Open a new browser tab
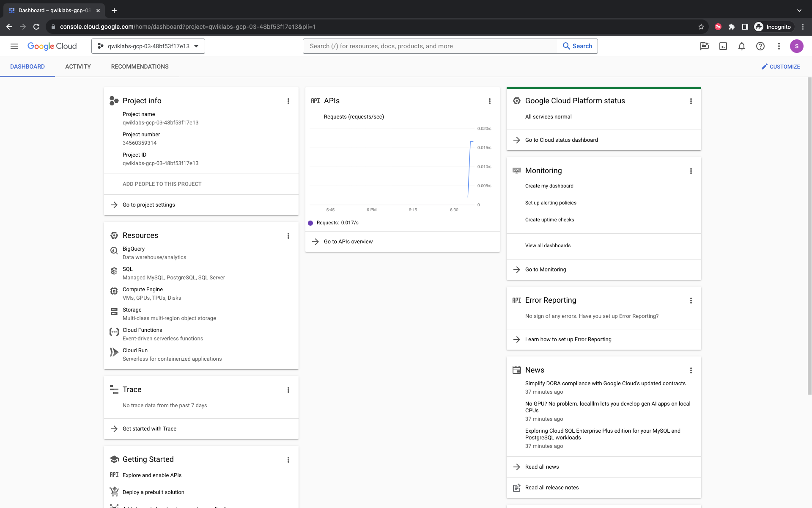The height and width of the screenshot is (508, 812). tap(114, 11)
